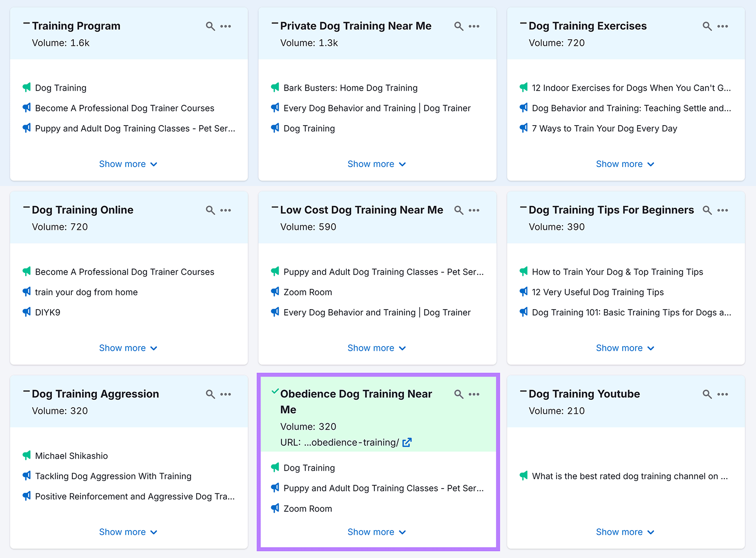Click the external link icon next to obedience-training URL
Screen dimensions: 756x558
(407, 443)
